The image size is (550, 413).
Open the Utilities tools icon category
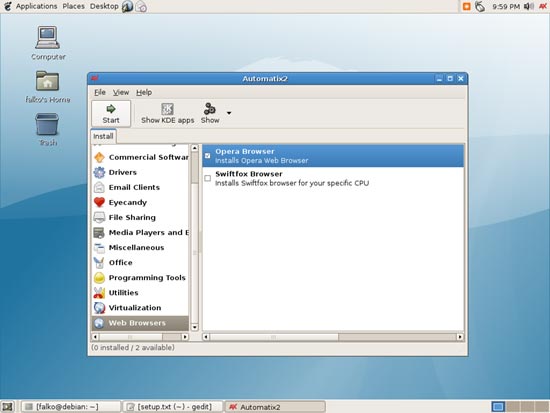click(99, 292)
